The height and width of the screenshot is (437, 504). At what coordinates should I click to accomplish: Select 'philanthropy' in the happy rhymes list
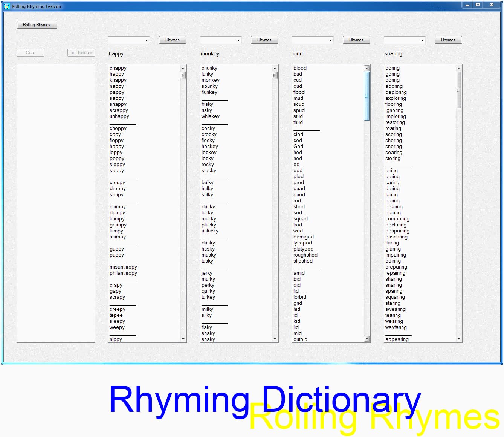click(123, 273)
